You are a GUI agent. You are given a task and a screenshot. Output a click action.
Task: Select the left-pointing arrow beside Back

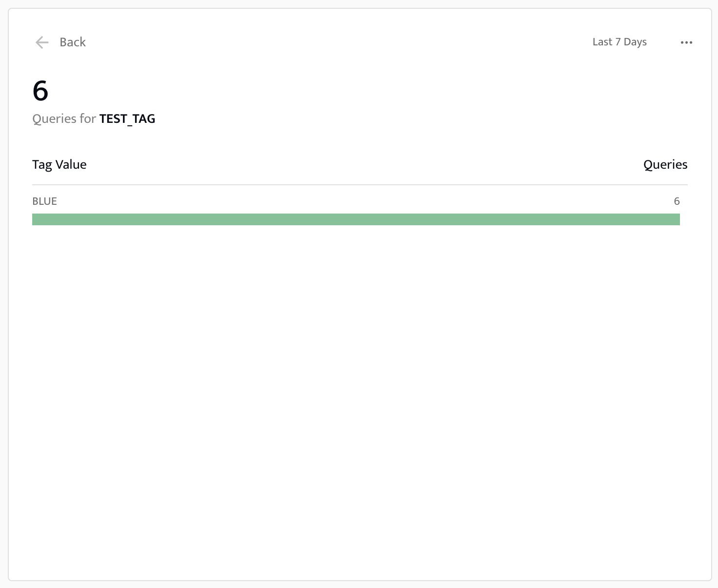click(42, 42)
